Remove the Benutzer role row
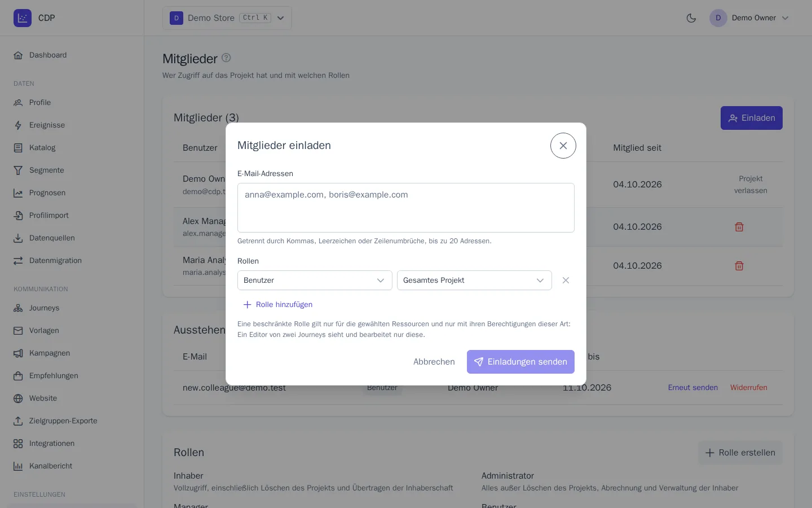 click(566, 281)
